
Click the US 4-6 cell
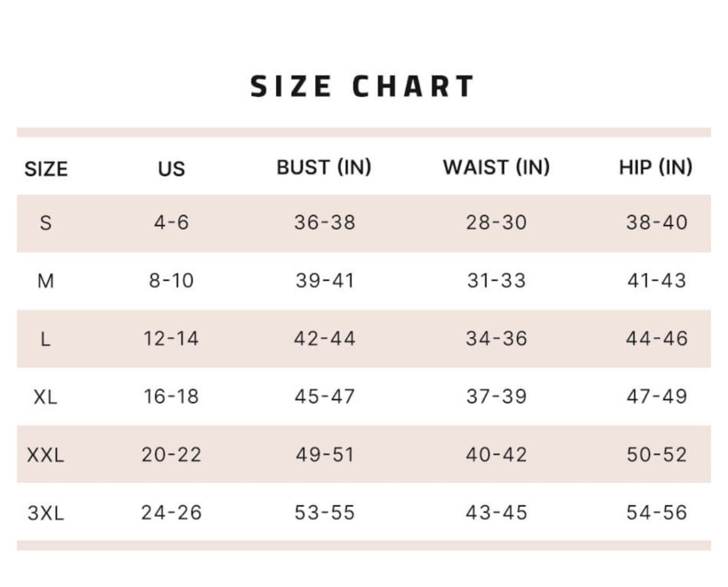pyautogui.click(x=171, y=223)
